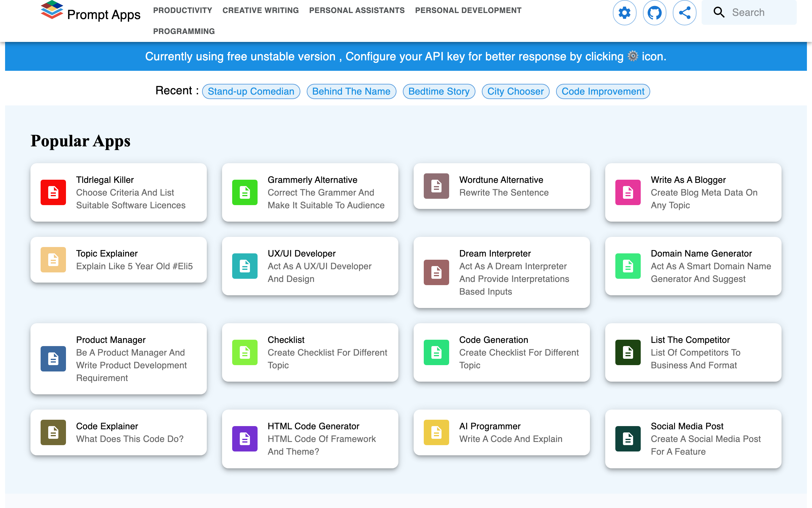Open the Code Explainer title
The image size is (812, 508).
(x=107, y=426)
